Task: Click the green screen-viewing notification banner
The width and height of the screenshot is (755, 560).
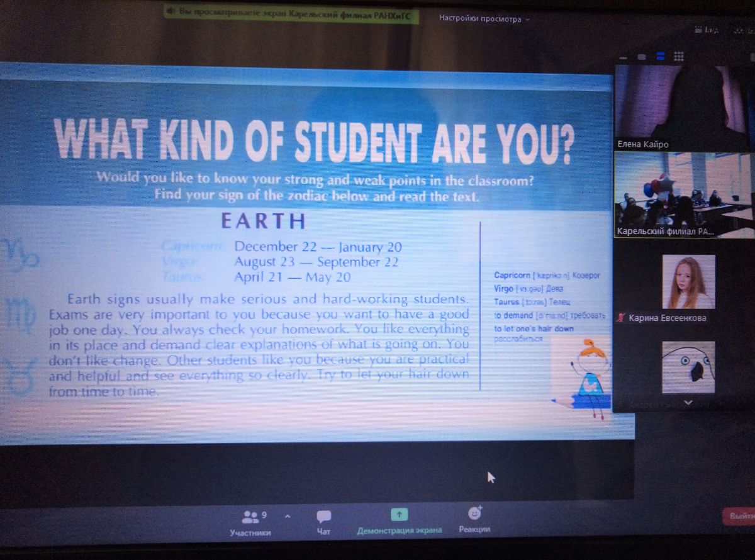Action: point(291,13)
